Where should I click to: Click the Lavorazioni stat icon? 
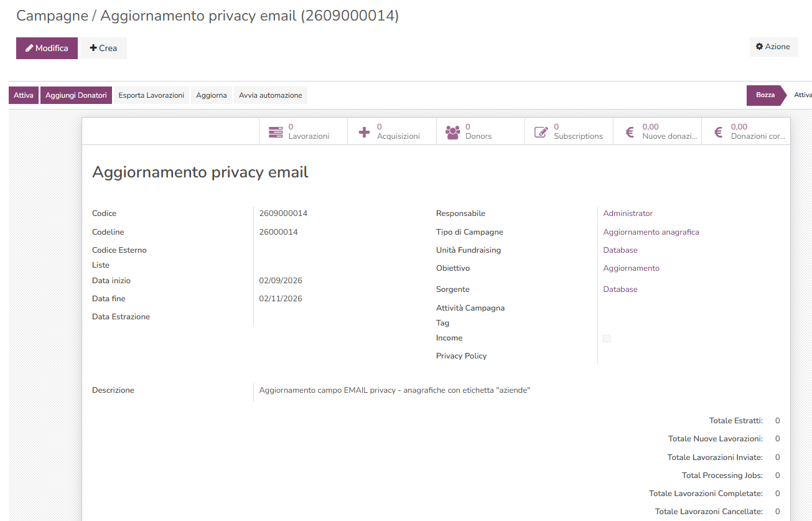point(276,132)
